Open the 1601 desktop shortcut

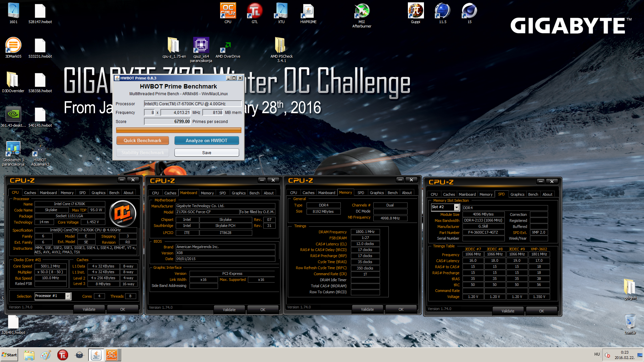pos(13,13)
